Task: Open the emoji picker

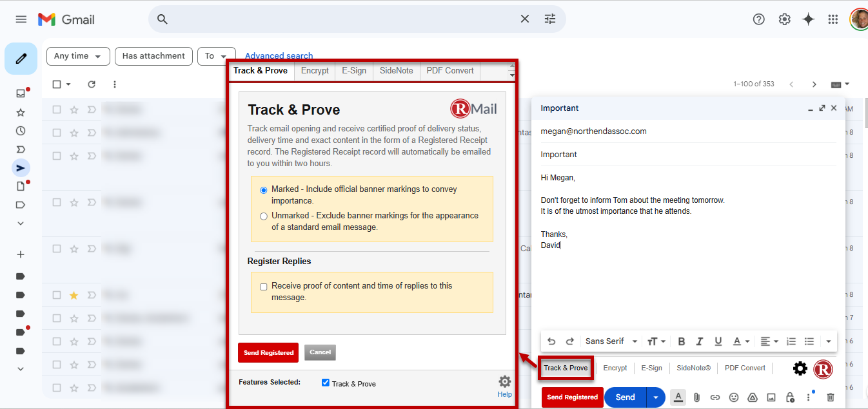Action: pyautogui.click(x=734, y=397)
